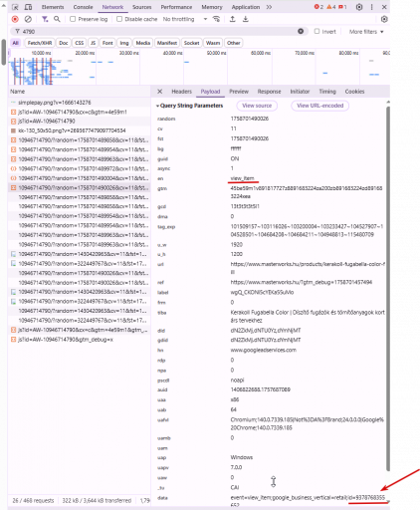Toggle the device toolbar icon

pos(29,7)
